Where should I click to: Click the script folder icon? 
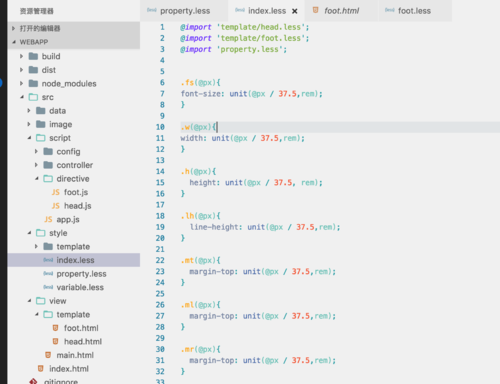tap(41, 138)
